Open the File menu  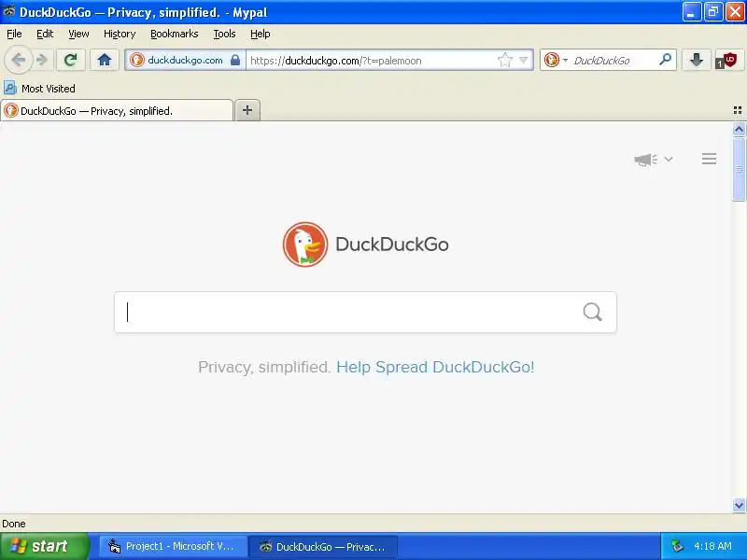tap(14, 34)
